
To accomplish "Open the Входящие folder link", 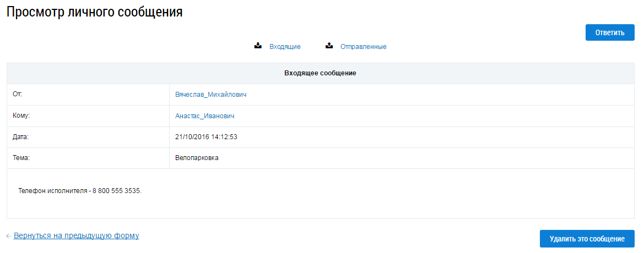I will point(285,47).
